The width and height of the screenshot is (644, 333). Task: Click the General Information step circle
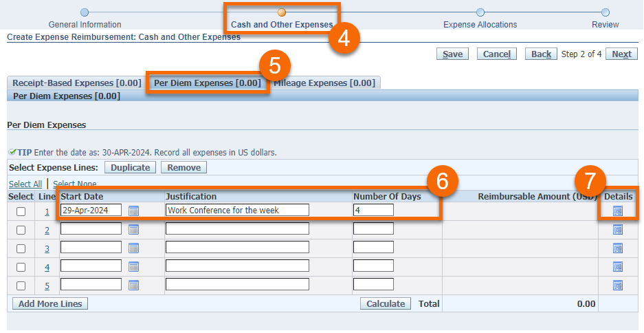coord(85,12)
